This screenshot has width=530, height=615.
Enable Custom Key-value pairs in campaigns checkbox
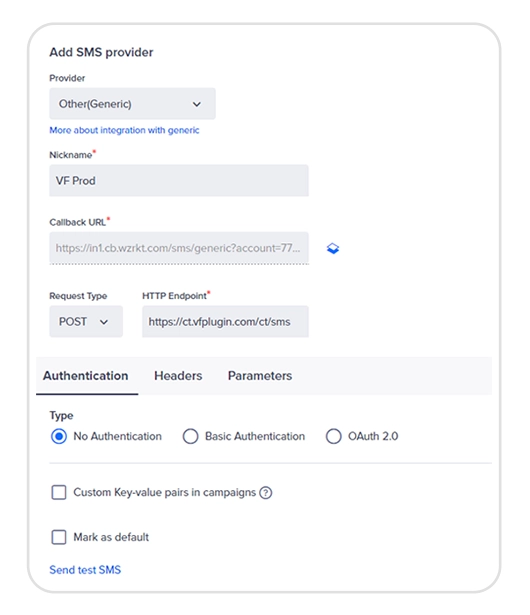pyautogui.click(x=59, y=492)
